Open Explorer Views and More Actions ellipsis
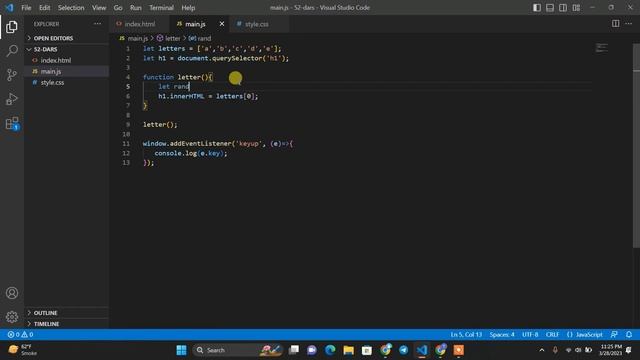 point(97,24)
